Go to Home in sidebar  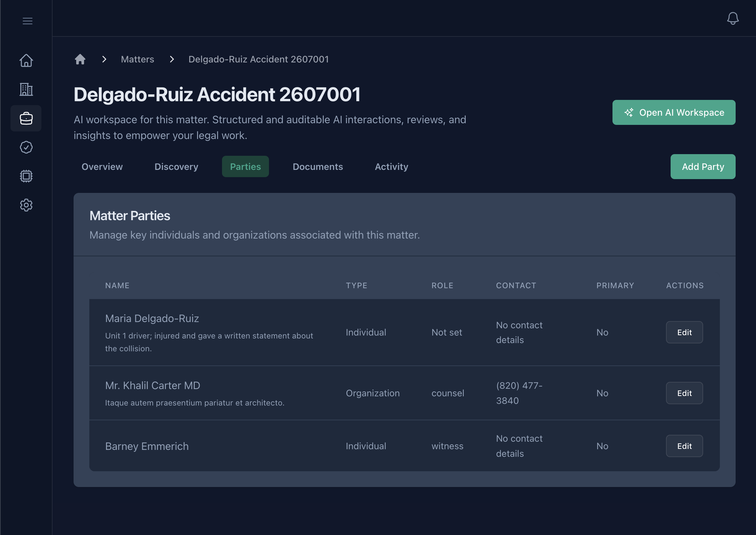[26, 60]
